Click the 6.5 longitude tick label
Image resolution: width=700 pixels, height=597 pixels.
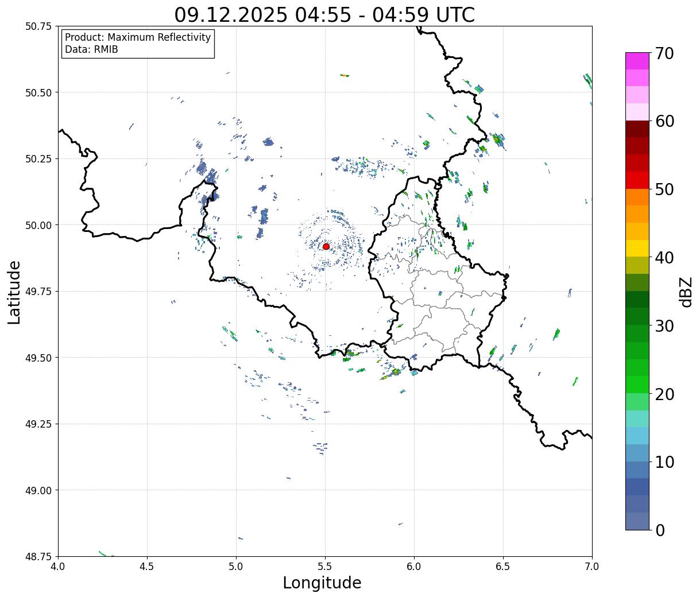click(503, 566)
